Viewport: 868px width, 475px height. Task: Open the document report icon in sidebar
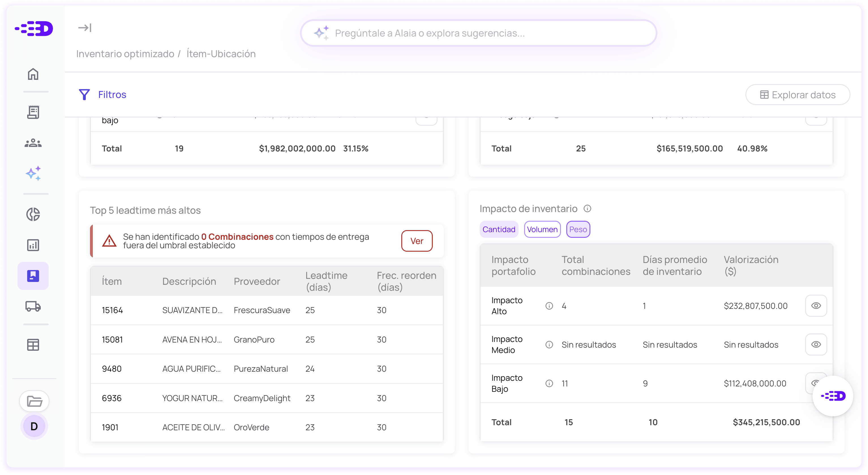click(x=33, y=112)
